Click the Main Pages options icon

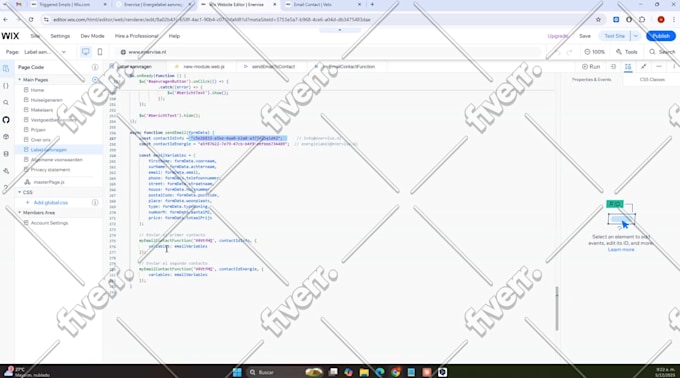(x=95, y=80)
